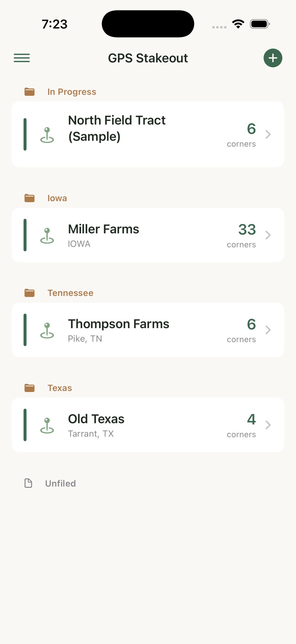Viewport: 296px width, 644px height.
Task: Click the 33 corners count on Miller Farms
Action: 241,235
